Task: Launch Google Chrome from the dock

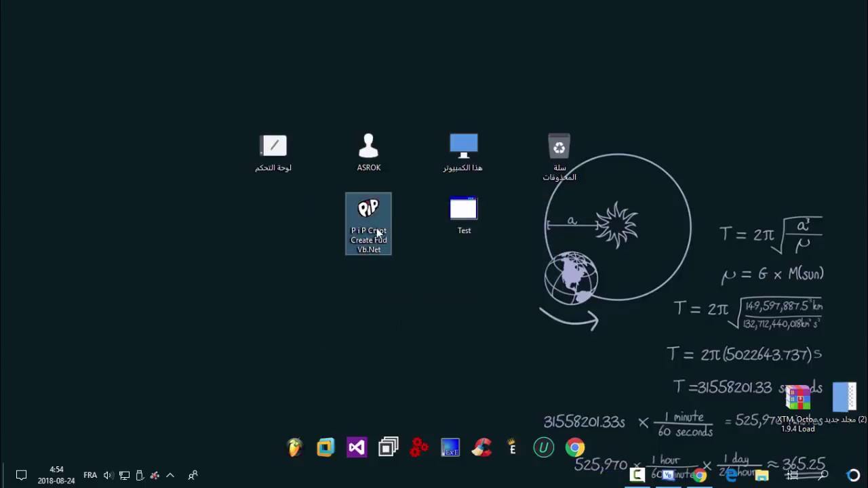Action: click(575, 447)
